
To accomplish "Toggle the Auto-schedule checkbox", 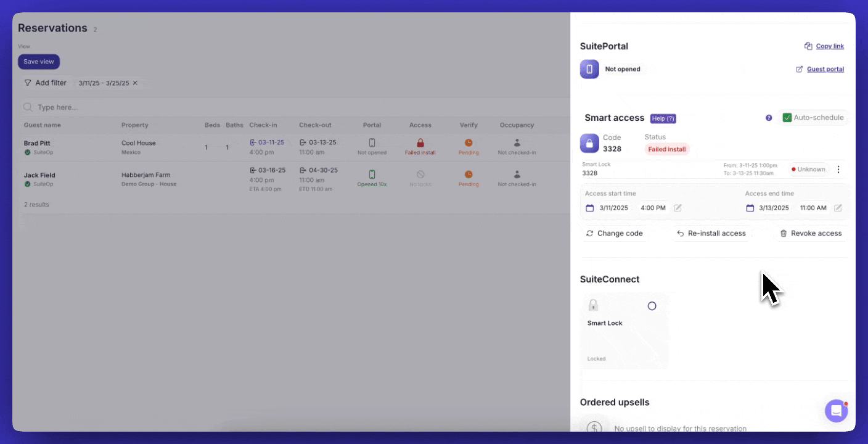I will pyautogui.click(x=787, y=118).
